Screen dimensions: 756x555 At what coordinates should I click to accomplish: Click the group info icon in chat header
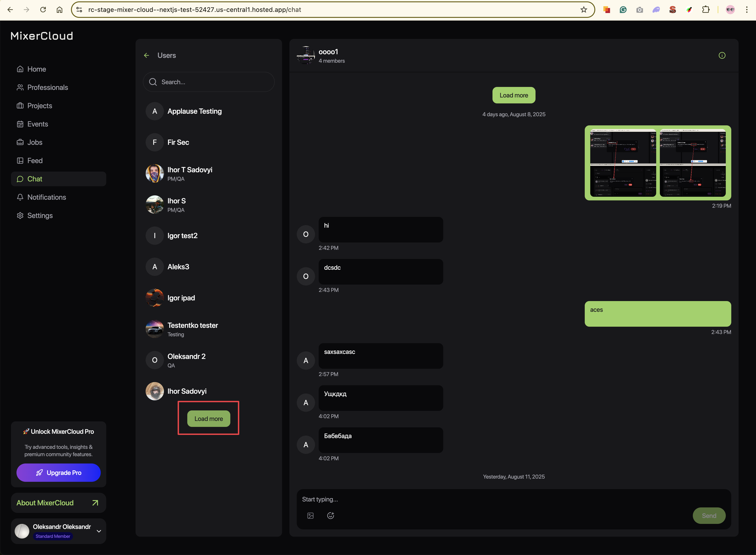(x=722, y=55)
